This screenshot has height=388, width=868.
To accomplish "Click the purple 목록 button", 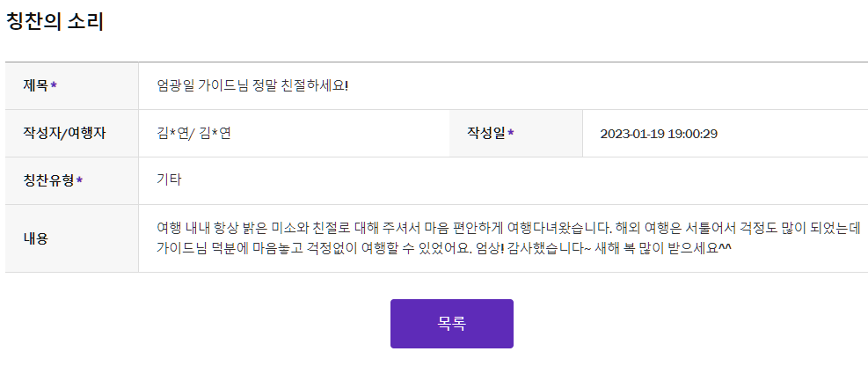I will tap(452, 324).
